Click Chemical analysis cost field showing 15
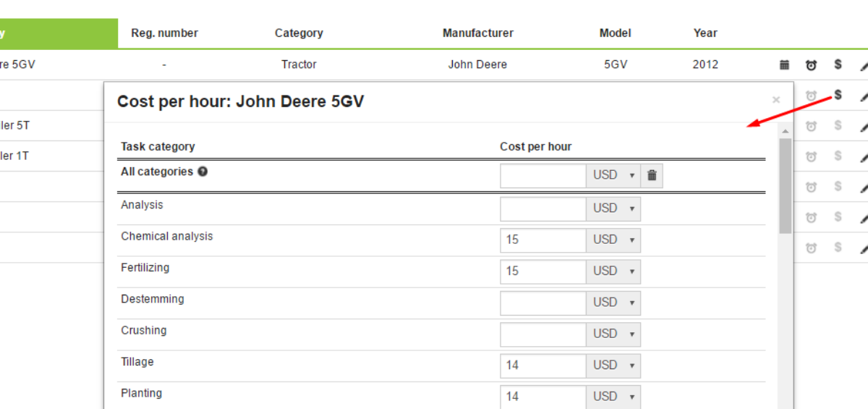 [543, 240]
